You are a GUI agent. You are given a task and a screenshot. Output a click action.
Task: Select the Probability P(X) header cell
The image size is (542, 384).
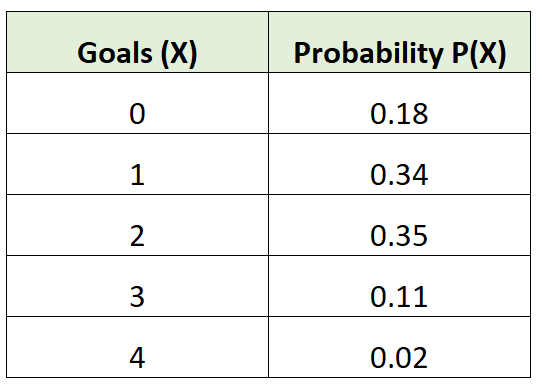(x=399, y=42)
